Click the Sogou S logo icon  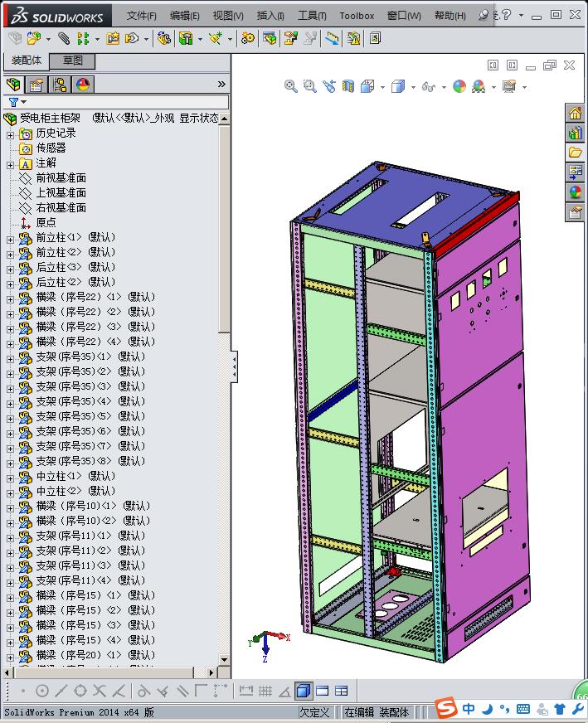coord(445,707)
